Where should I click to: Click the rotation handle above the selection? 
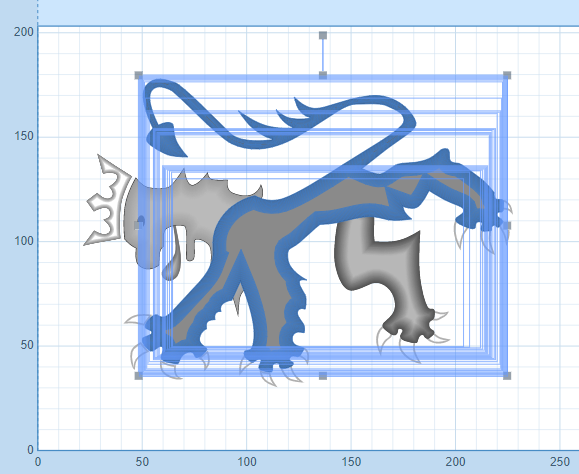[x=323, y=35]
